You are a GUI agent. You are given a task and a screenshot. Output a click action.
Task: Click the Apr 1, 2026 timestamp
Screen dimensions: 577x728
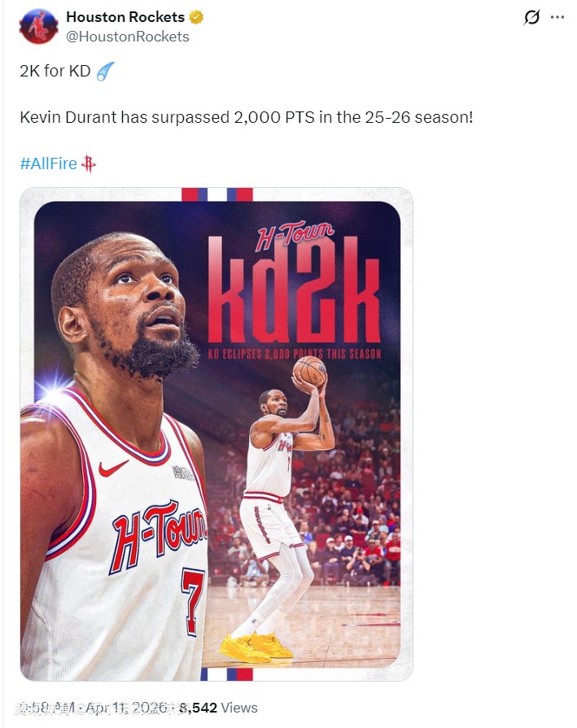(126, 708)
